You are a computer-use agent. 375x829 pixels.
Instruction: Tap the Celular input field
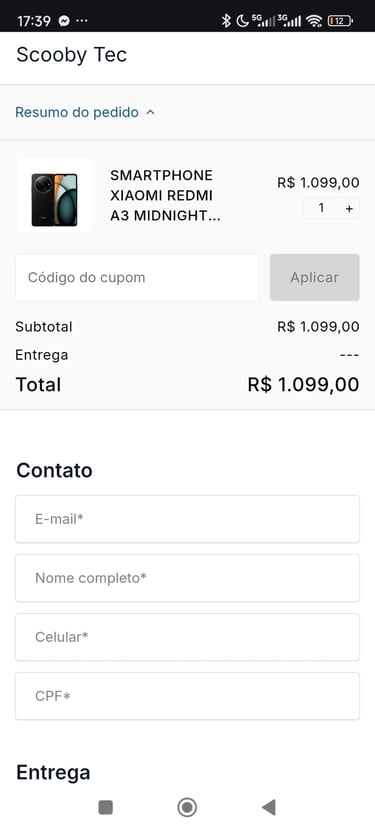click(x=187, y=637)
